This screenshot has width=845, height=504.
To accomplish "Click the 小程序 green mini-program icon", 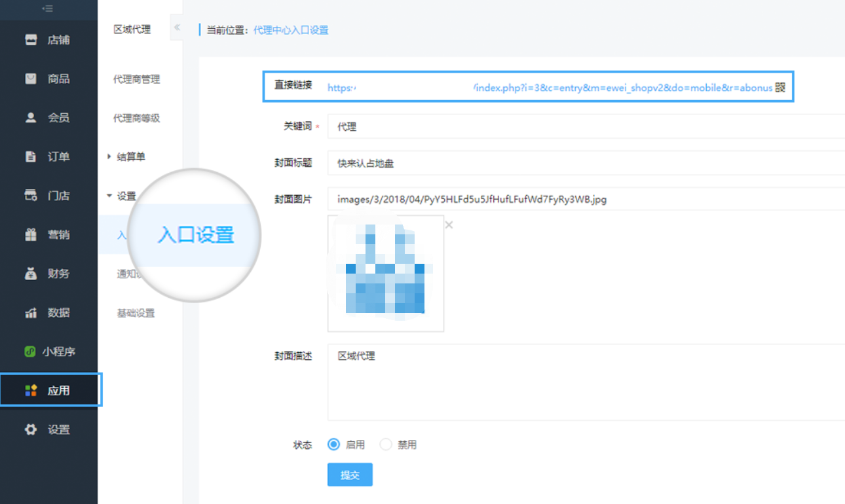I will coord(29,351).
